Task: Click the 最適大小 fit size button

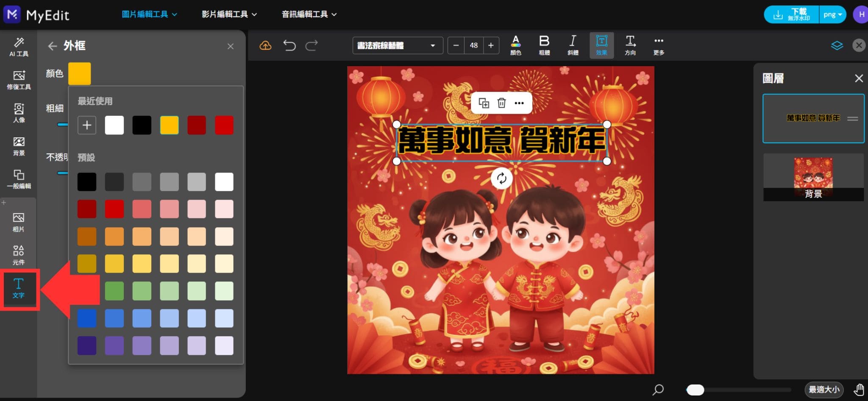Action: point(824,390)
